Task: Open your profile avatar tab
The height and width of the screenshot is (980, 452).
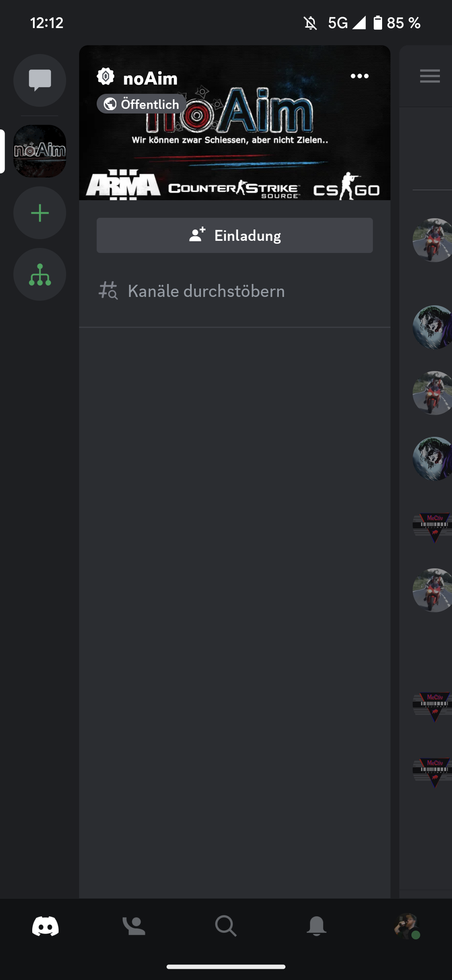Action: tap(407, 926)
